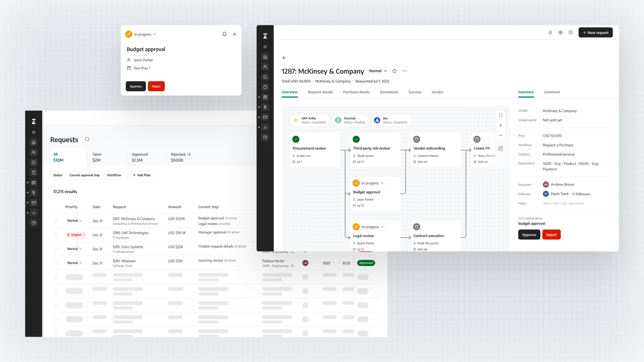Click the New request button
This screenshot has height=362, width=644.
(x=595, y=33)
